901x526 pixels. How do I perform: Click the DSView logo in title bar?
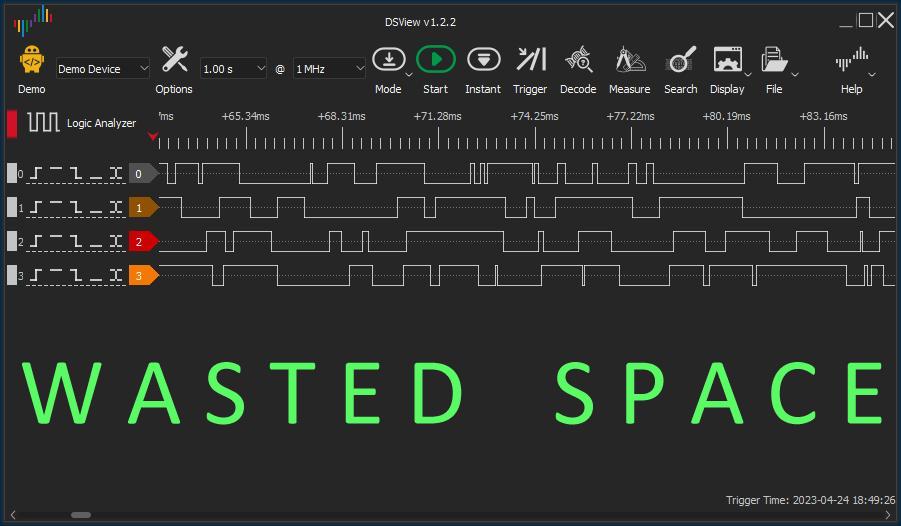(33, 21)
